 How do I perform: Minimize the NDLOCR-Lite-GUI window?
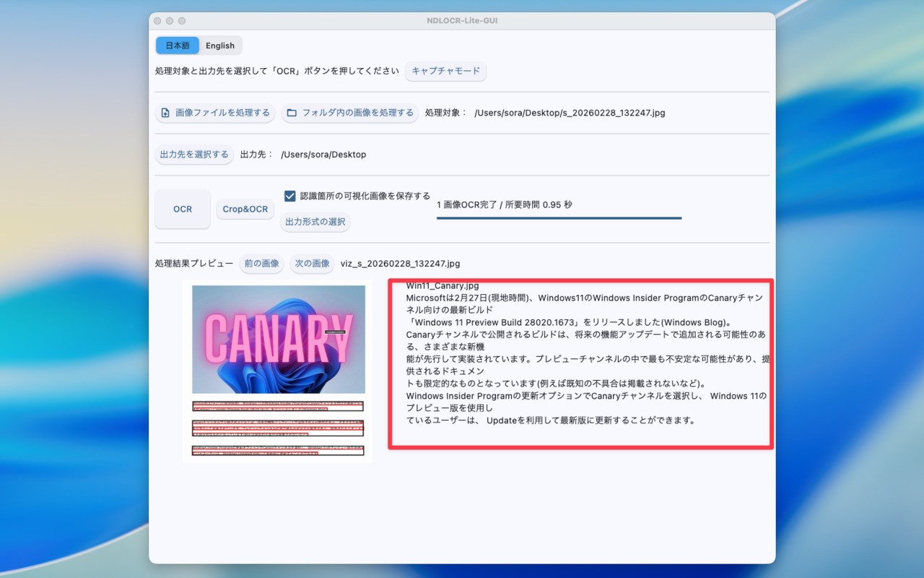coord(170,21)
